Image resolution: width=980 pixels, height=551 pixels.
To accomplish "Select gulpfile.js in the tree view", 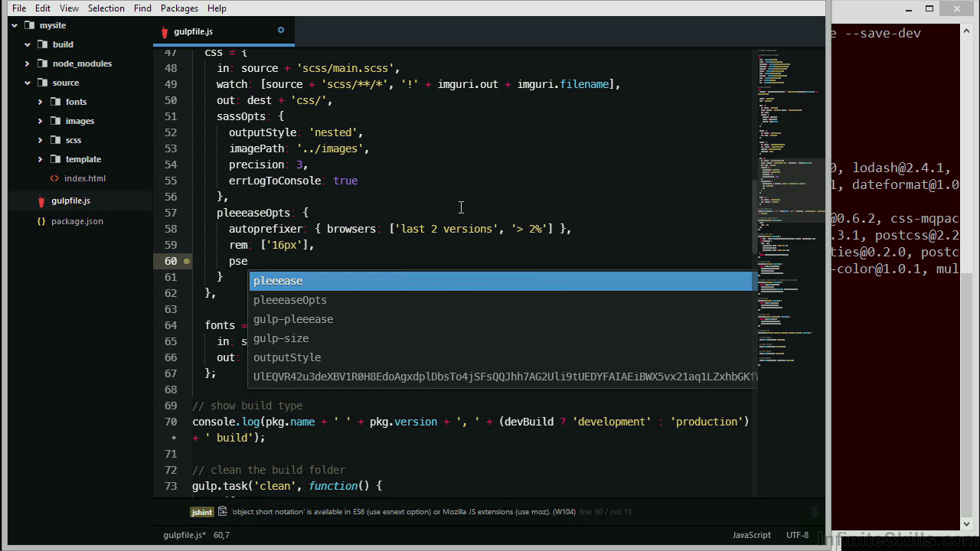I will (x=70, y=201).
